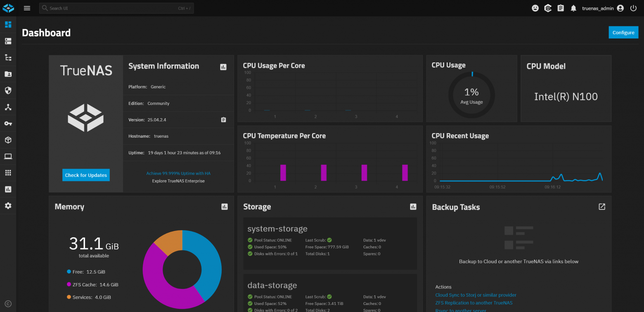This screenshot has height=312, width=644.
Task: Open the Network sidebar icon
Action: (x=8, y=107)
